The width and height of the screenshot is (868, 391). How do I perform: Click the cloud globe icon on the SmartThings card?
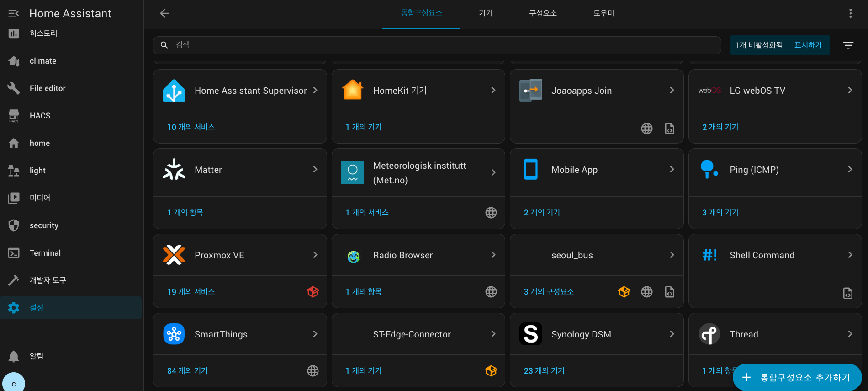313,371
